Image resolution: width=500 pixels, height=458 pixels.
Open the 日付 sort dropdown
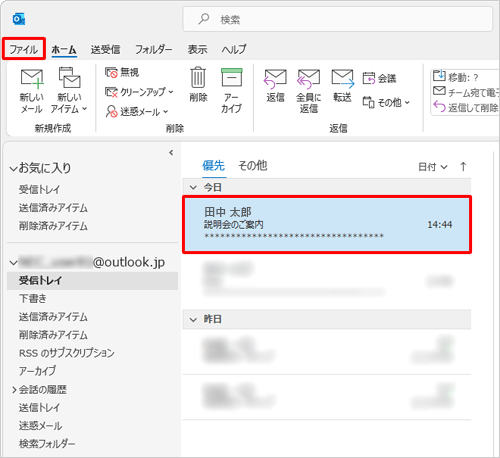click(x=433, y=167)
